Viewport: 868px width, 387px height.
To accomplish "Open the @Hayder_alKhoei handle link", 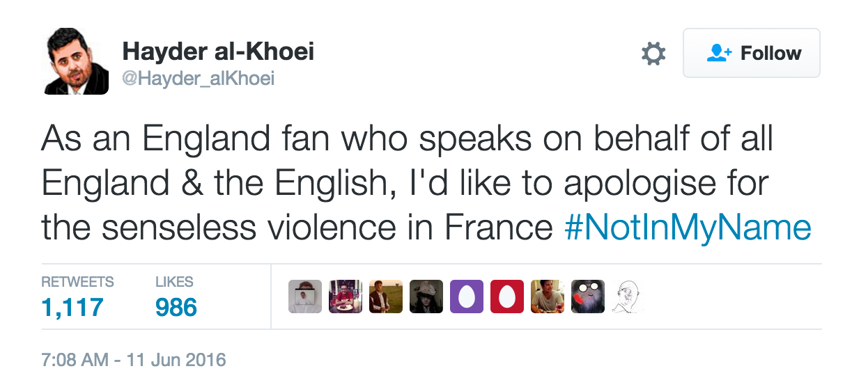I will (x=199, y=79).
